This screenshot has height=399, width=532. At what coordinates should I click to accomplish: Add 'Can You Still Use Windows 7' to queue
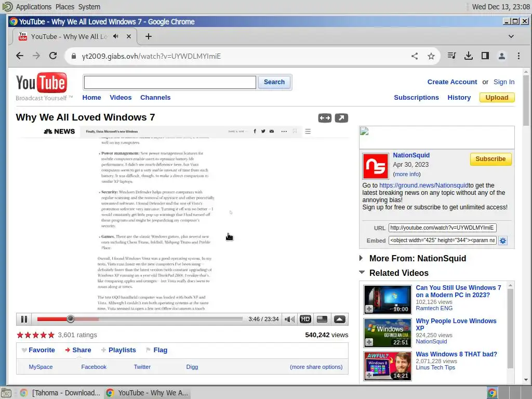(369, 309)
